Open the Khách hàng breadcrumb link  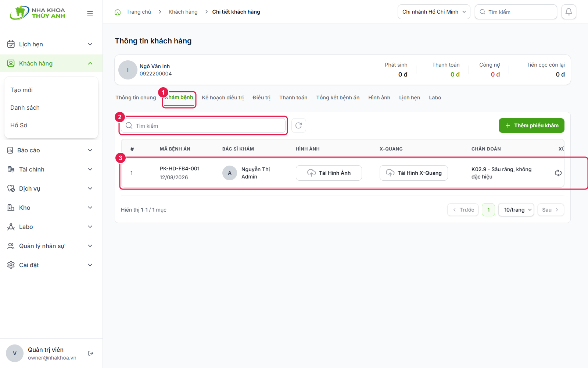click(x=183, y=12)
